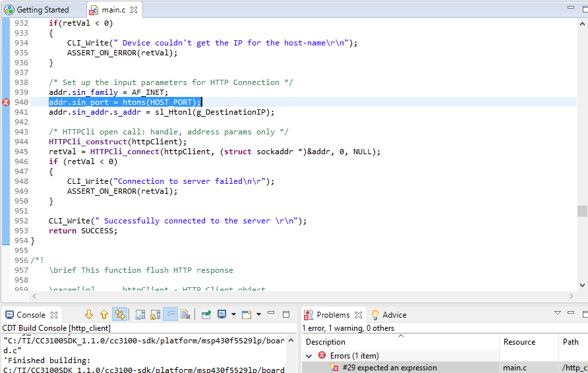Collapse the Errors (1 item) group
The width and height of the screenshot is (588, 373).
point(309,356)
